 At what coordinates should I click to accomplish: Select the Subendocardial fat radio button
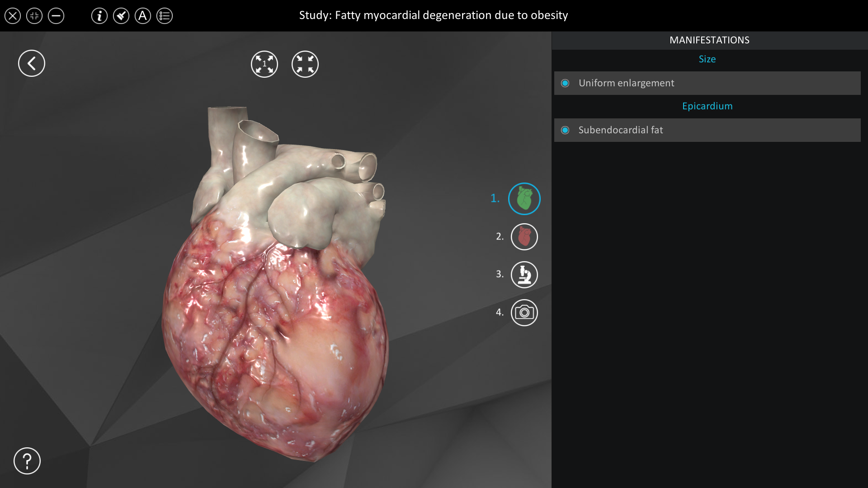(x=566, y=130)
